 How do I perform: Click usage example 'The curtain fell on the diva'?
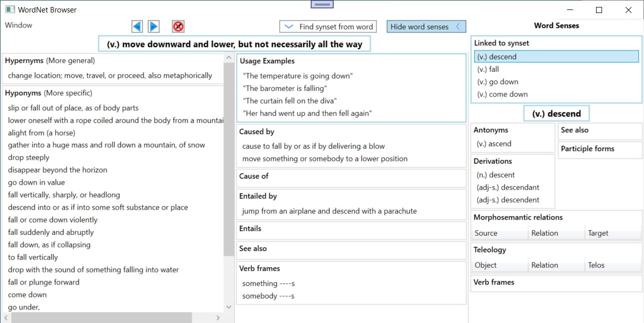click(x=290, y=101)
